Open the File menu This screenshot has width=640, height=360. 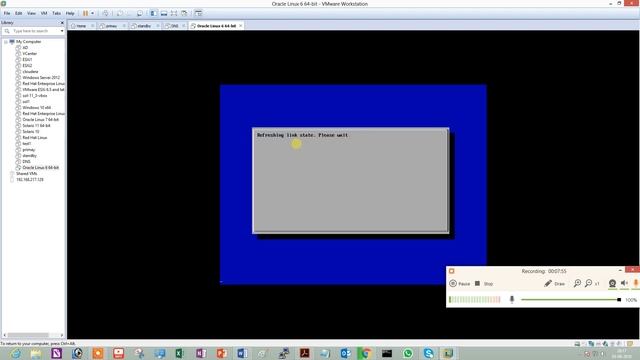click(7, 13)
